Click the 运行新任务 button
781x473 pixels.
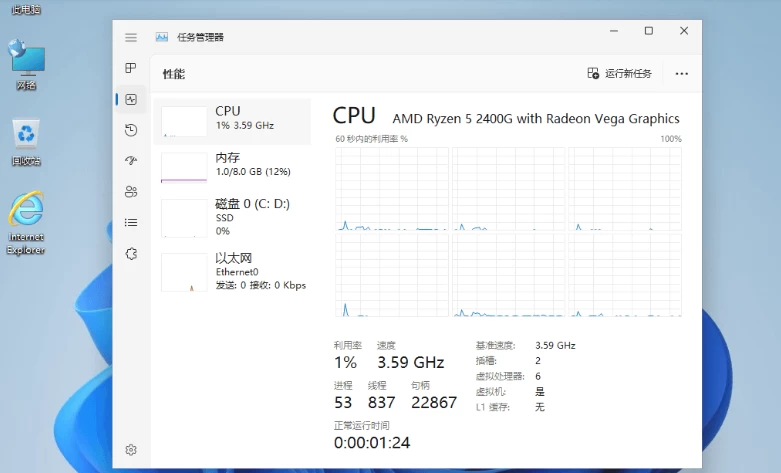click(620, 74)
